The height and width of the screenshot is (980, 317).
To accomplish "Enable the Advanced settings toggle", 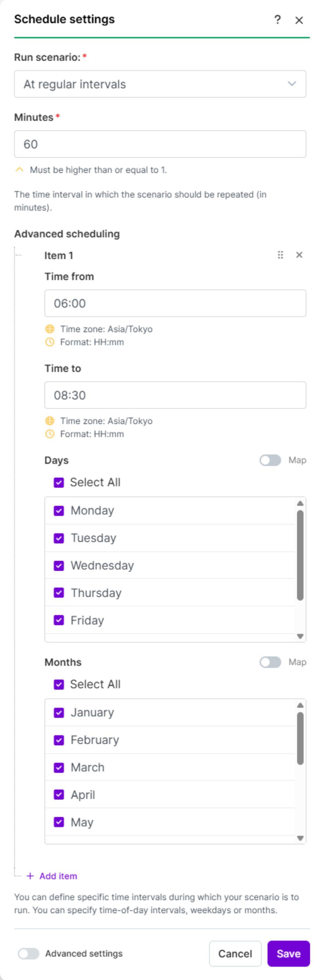I will coord(28,953).
